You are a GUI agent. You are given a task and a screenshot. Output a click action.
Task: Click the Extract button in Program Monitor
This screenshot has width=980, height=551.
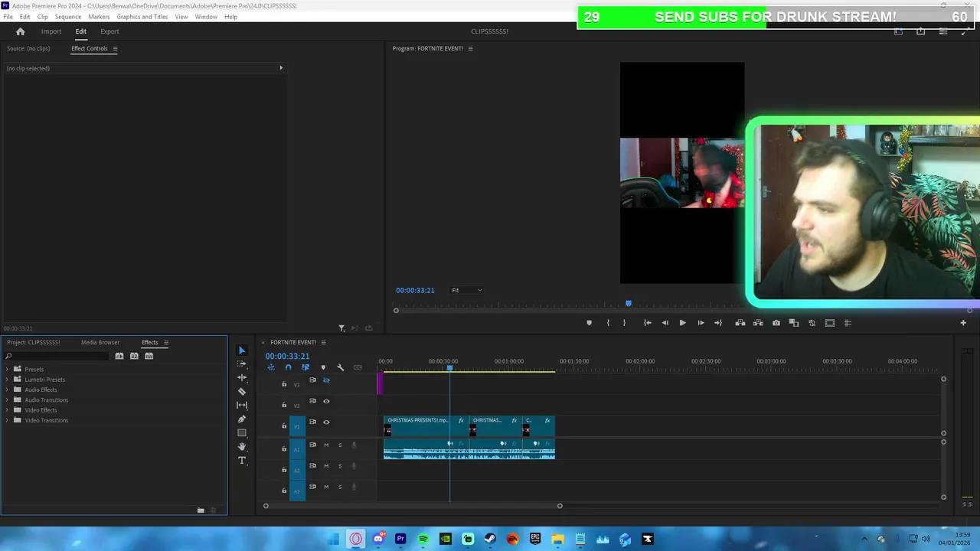click(x=758, y=323)
